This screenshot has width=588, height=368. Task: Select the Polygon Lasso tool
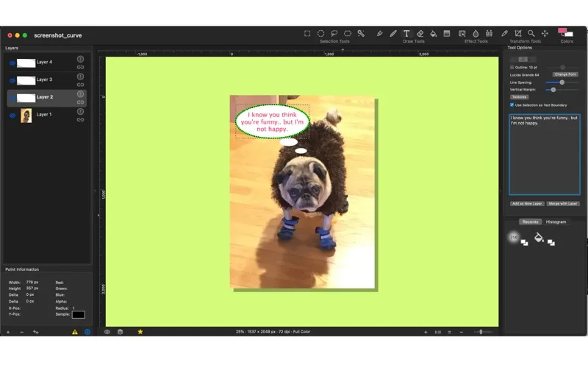348,33
